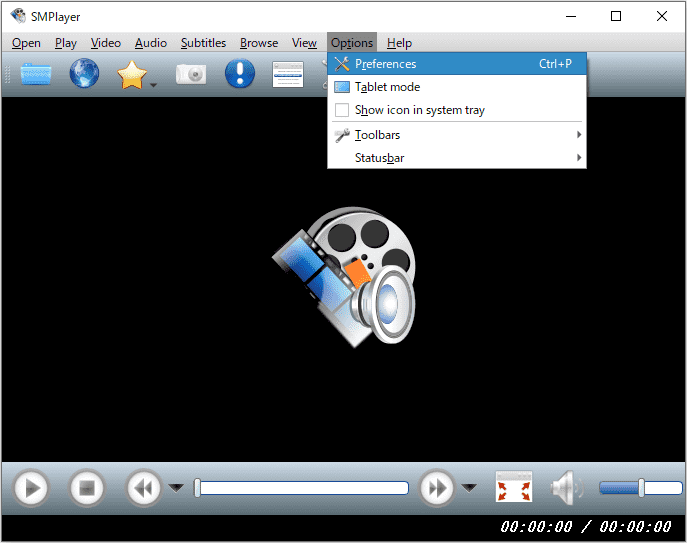687x543 pixels.
Task: Enable Show icon in system tray
Action: click(x=419, y=110)
